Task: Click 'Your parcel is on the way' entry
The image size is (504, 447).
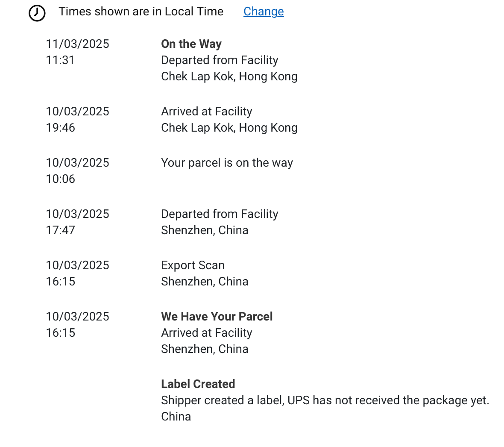Action: (227, 163)
